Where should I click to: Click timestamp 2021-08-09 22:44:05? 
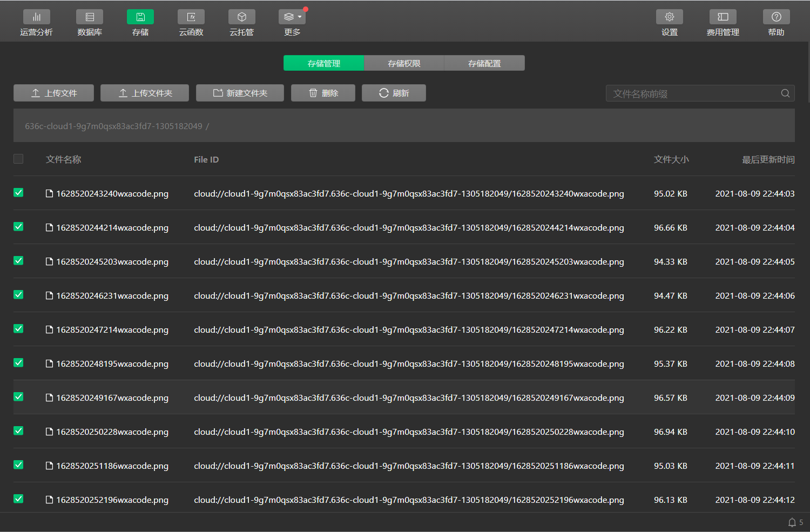(755, 261)
